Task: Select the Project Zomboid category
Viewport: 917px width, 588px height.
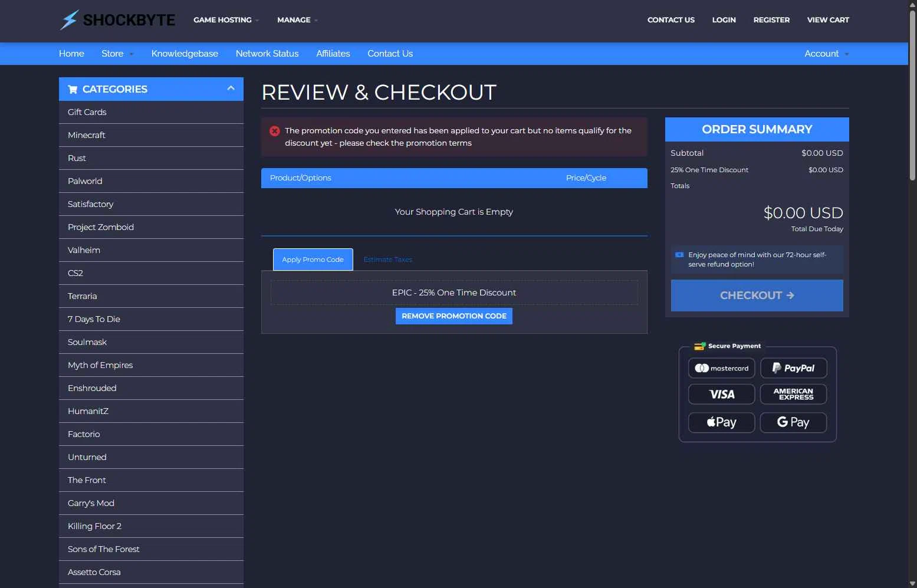Action: click(x=151, y=227)
